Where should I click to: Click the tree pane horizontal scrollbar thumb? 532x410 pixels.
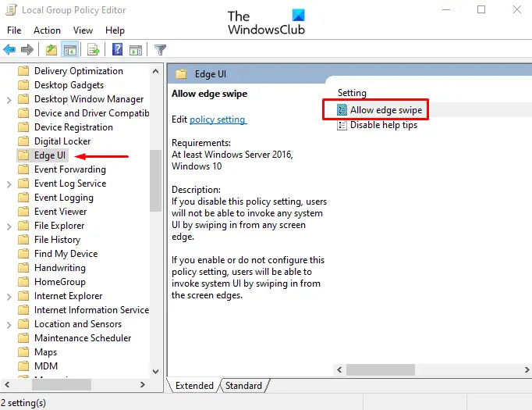tap(62, 384)
